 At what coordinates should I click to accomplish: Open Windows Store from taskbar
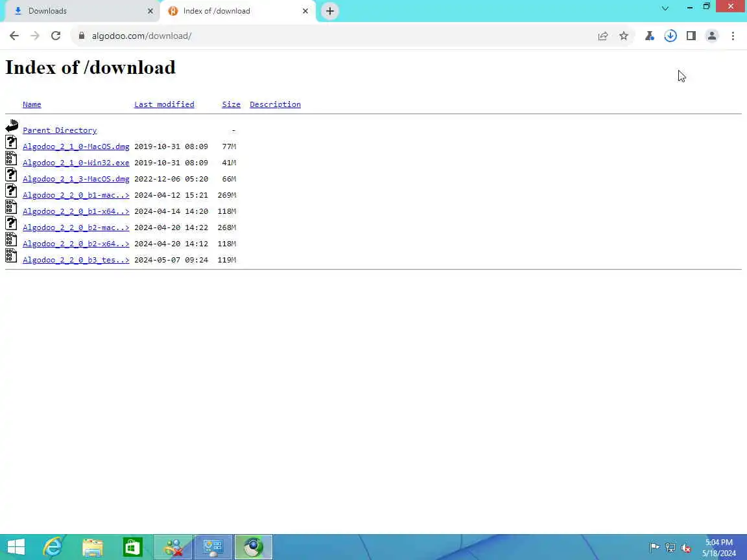[132, 547]
